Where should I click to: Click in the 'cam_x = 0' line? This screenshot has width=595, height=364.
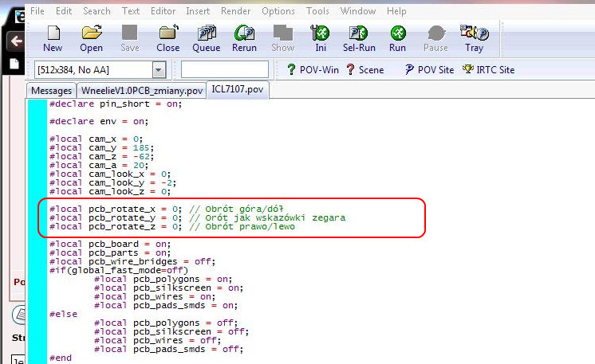click(96, 139)
